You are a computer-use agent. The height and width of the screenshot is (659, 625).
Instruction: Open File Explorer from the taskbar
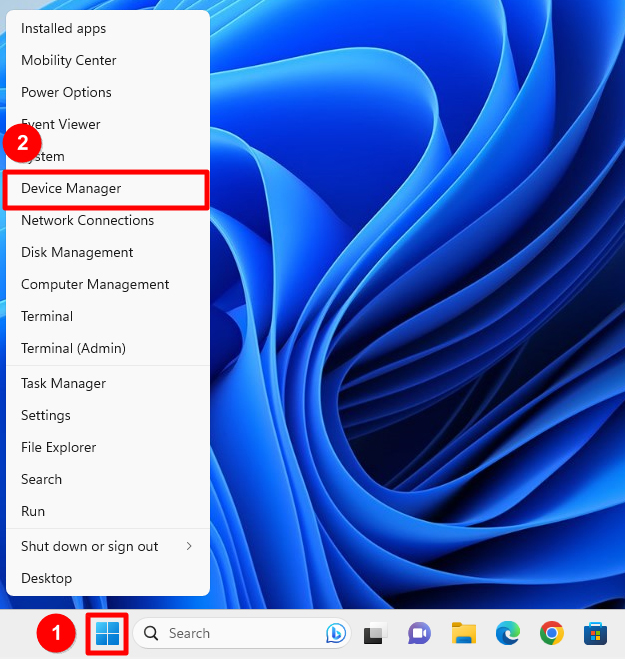tap(464, 633)
